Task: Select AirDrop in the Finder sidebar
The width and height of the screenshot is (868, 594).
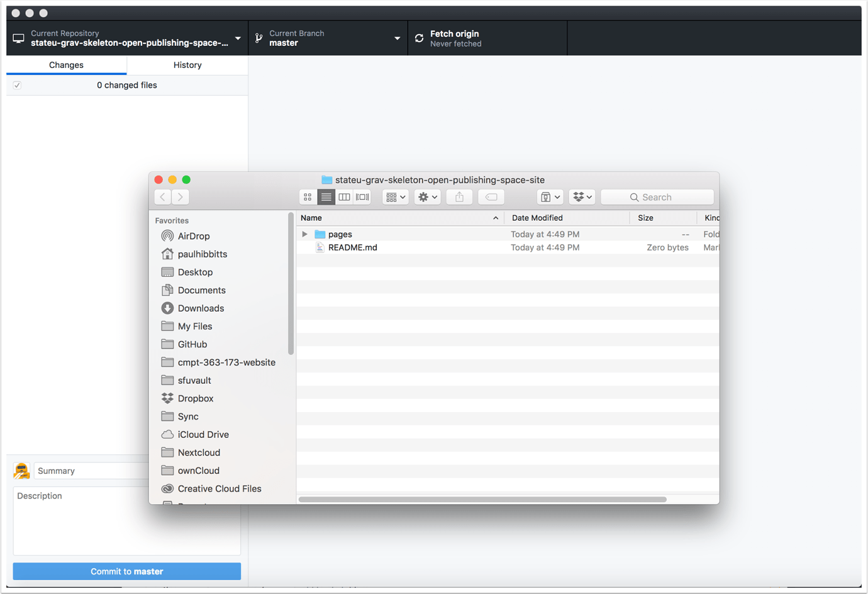Action: pyautogui.click(x=195, y=236)
